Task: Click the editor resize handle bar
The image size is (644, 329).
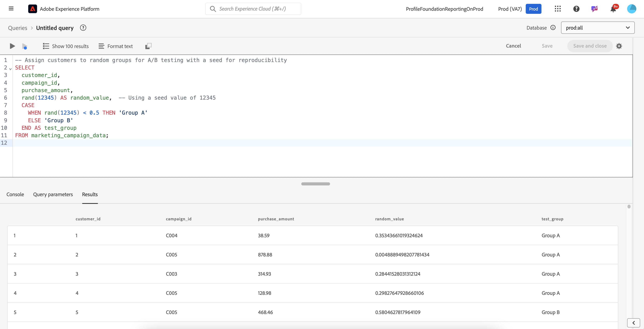Action: pos(315,184)
